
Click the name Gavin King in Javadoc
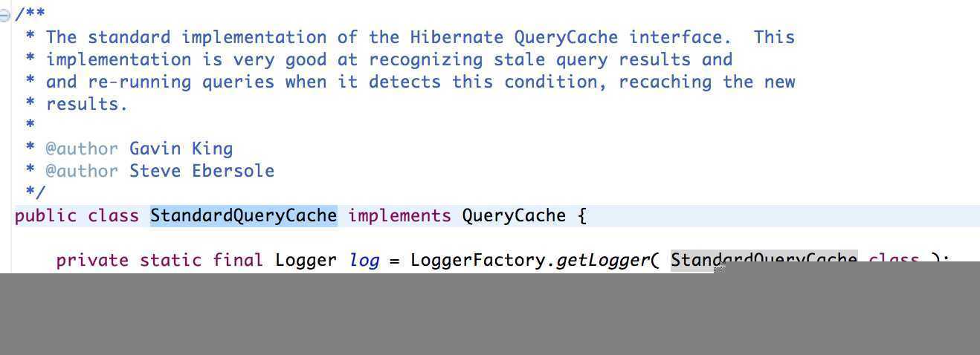(181, 149)
